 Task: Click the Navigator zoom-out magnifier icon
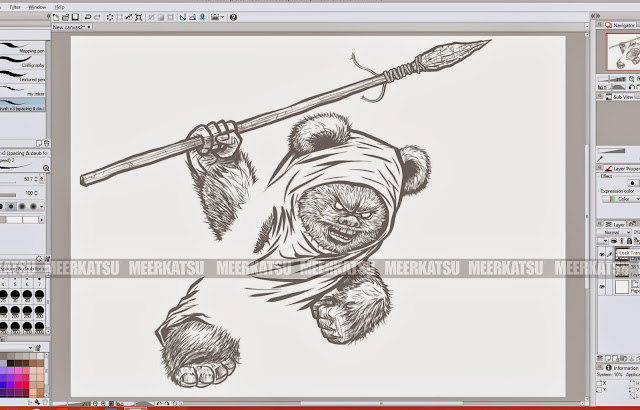coord(631,79)
